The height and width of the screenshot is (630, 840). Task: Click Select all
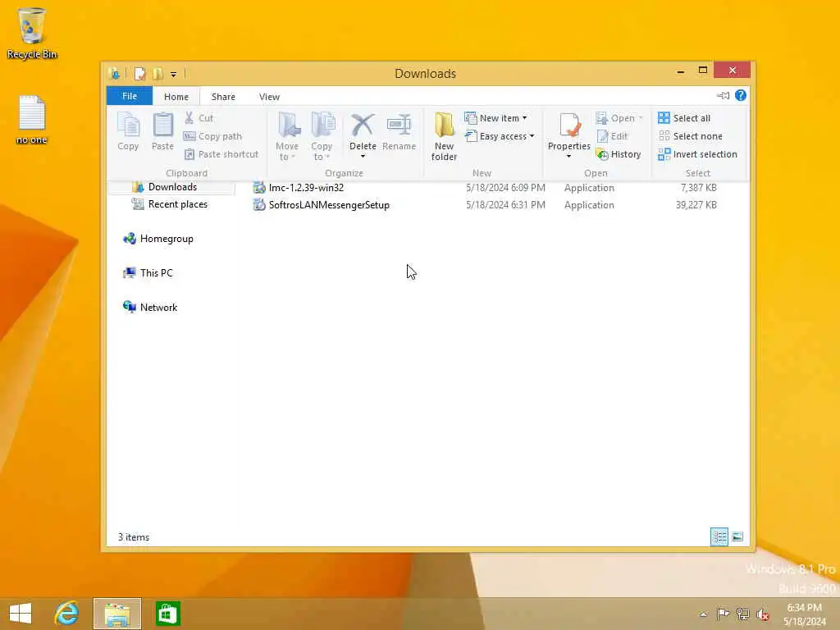click(x=684, y=118)
